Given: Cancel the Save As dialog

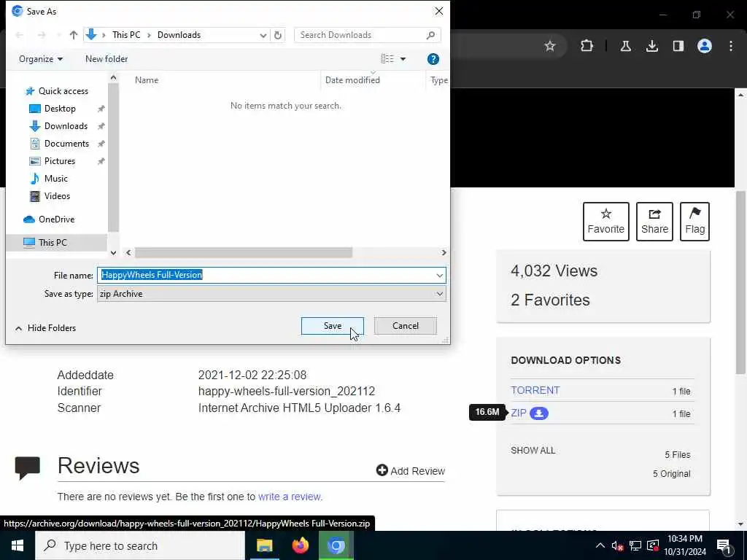Looking at the screenshot, I should (x=406, y=326).
